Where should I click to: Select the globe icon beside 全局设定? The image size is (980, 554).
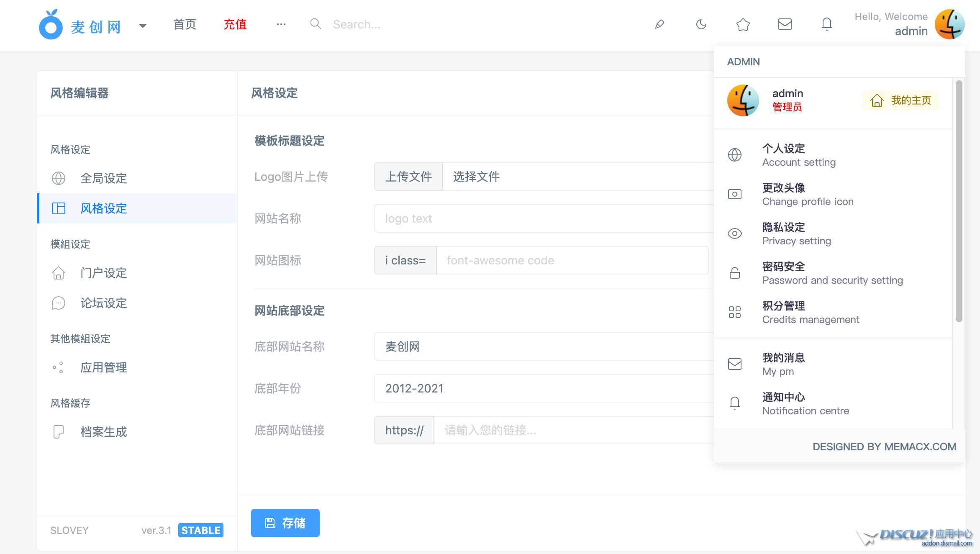pos(59,178)
